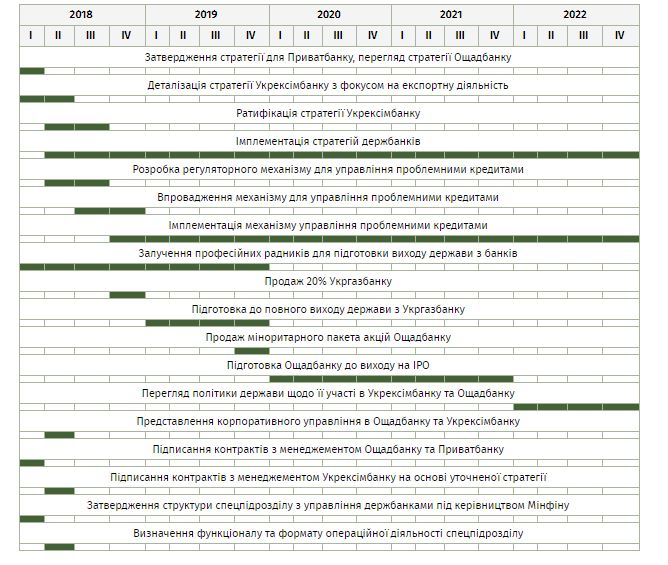Click the green bar under 'Продаж 20% Укргазбанку'

click(127, 295)
